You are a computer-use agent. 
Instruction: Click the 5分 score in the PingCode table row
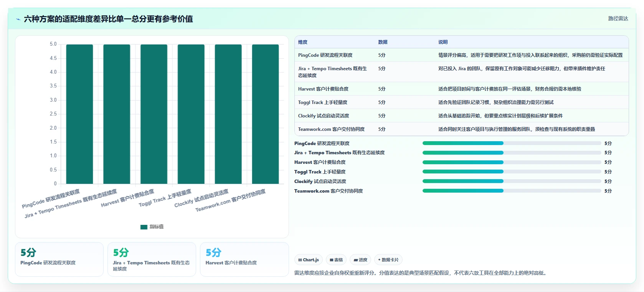(381, 55)
